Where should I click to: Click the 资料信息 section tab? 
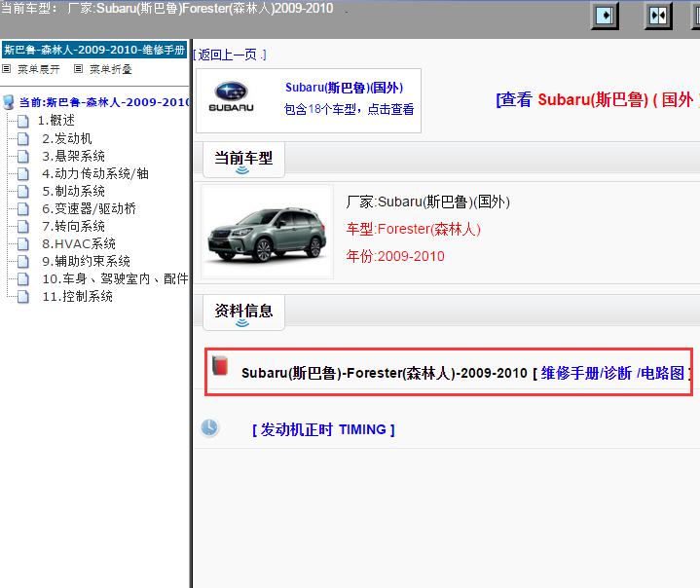click(243, 312)
